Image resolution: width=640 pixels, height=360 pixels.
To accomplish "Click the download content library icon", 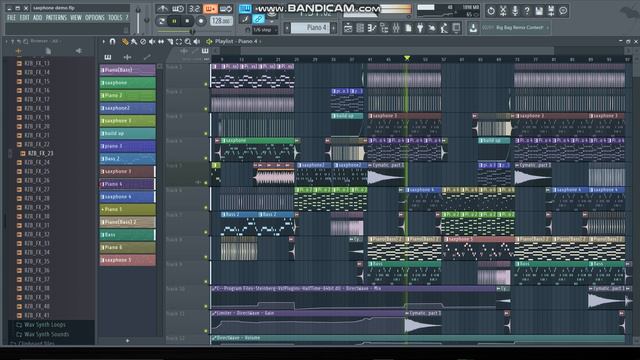I will click(x=473, y=28).
